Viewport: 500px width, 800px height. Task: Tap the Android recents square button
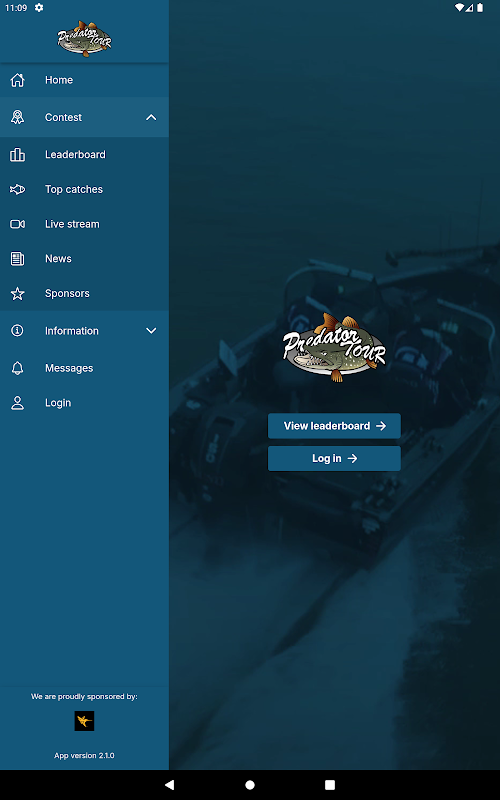(330, 785)
